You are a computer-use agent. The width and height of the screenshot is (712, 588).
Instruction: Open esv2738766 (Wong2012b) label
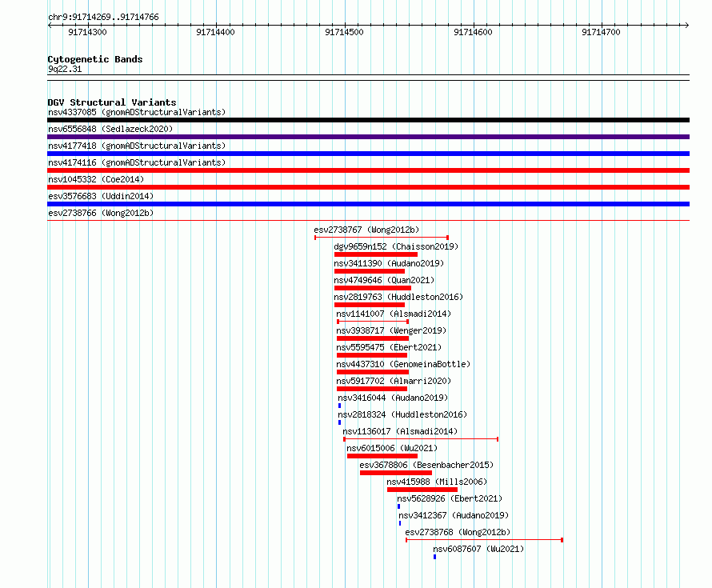click(x=101, y=213)
